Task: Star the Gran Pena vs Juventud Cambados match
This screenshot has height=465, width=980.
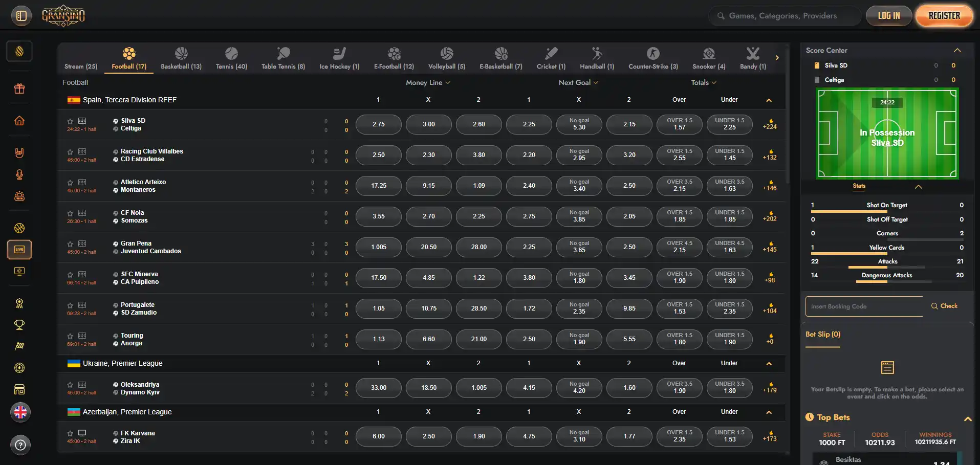Action: coord(70,244)
